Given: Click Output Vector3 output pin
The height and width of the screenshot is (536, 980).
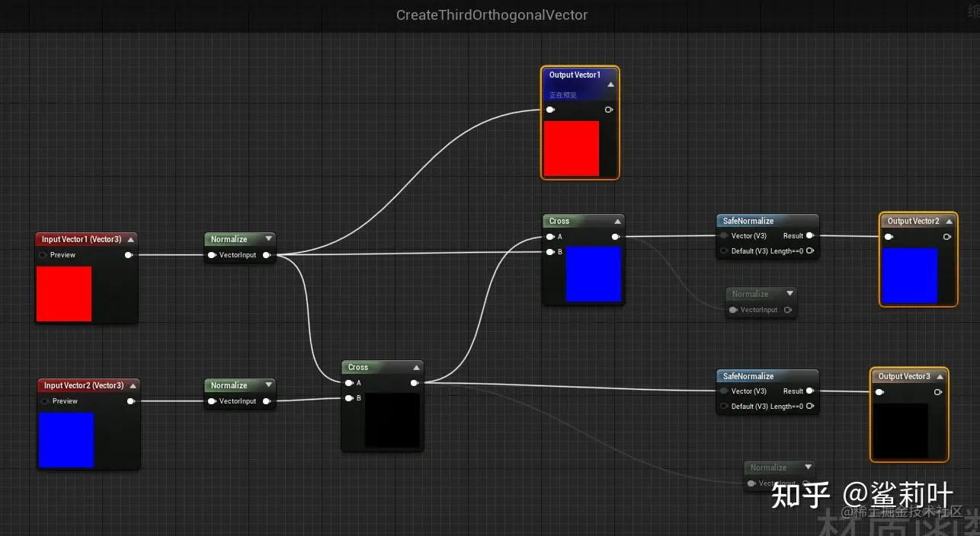Looking at the screenshot, I should (x=938, y=392).
